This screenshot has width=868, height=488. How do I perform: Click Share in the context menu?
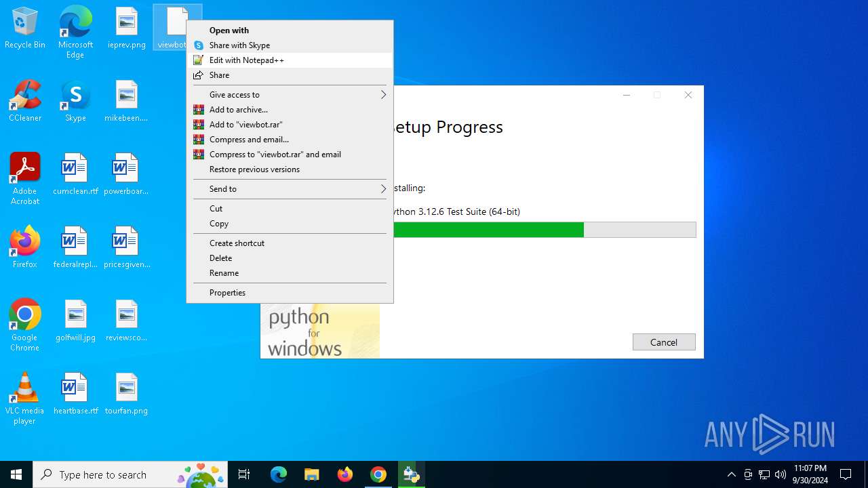pos(290,75)
